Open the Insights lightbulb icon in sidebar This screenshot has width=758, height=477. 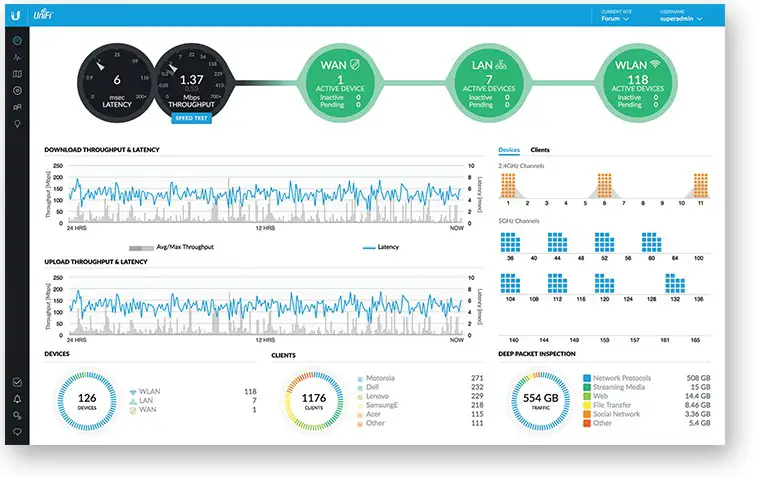(x=17, y=124)
